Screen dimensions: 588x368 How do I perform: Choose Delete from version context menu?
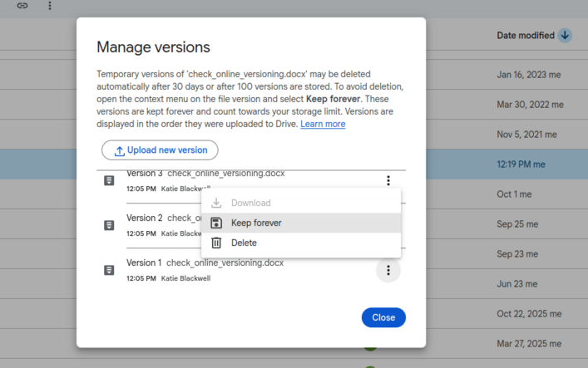click(x=301, y=243)
